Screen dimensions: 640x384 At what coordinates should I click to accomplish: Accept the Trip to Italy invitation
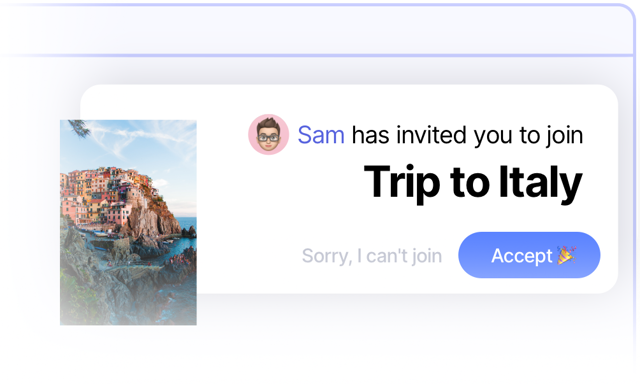click(x=529, y=255)
